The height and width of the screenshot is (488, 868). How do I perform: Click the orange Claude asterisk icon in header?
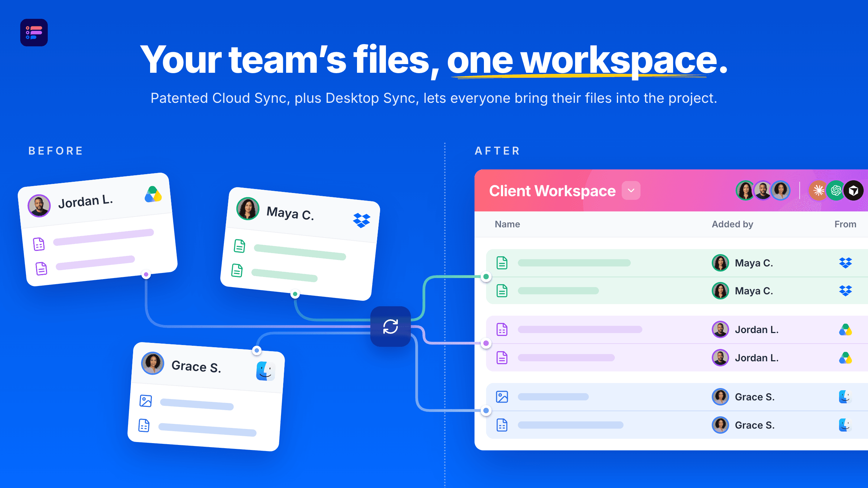coord(819,190)
